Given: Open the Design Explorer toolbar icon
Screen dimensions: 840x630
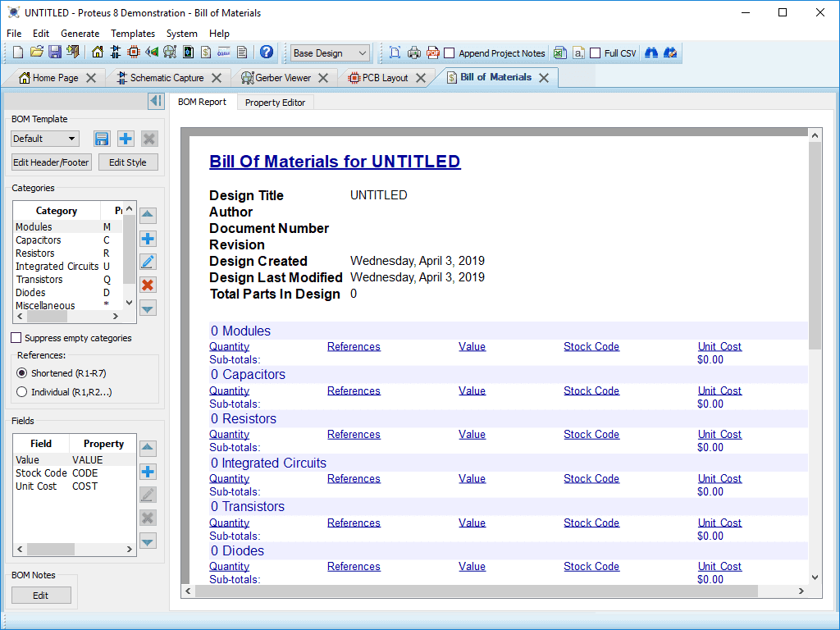Looking at the screenshot, I should pyautogui.click(x=188, y=52).
